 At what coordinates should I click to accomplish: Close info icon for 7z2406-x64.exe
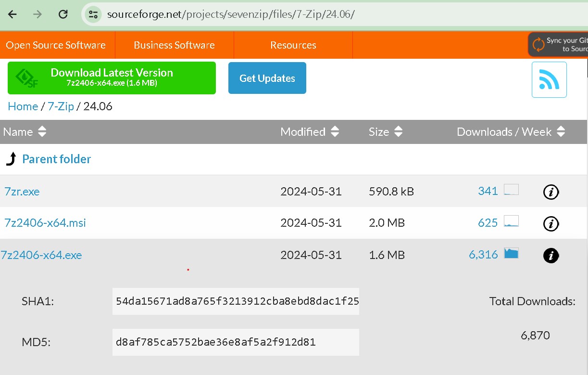click(x=550, y=256)
